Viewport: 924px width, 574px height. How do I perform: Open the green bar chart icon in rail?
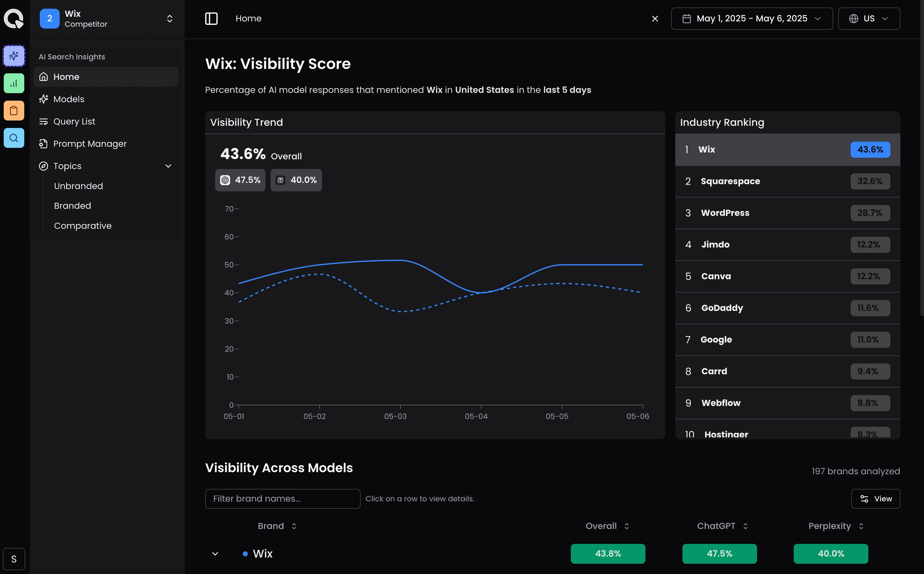pyautogui.click(x=14, y=83)
